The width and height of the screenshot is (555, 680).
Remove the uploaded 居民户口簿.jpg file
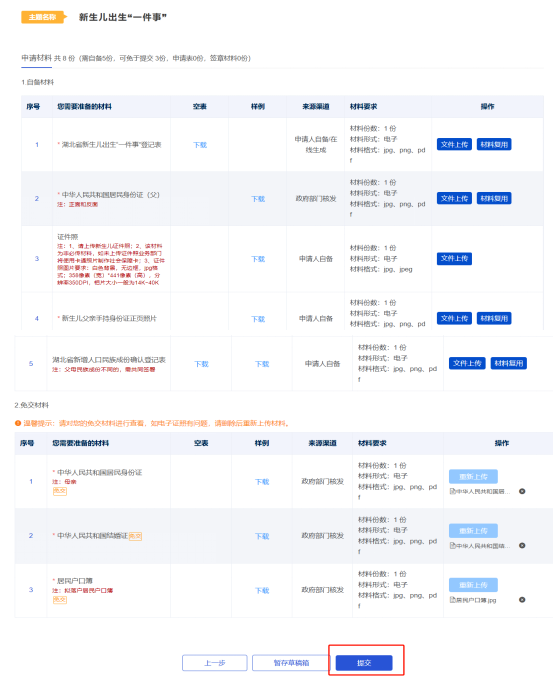[522, 600]
